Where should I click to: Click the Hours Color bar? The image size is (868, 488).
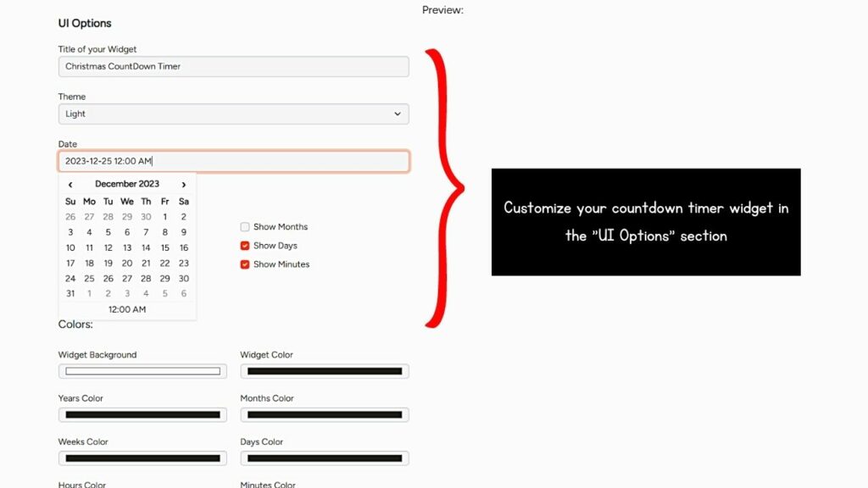pyautogui.click(x=142, y=486)
